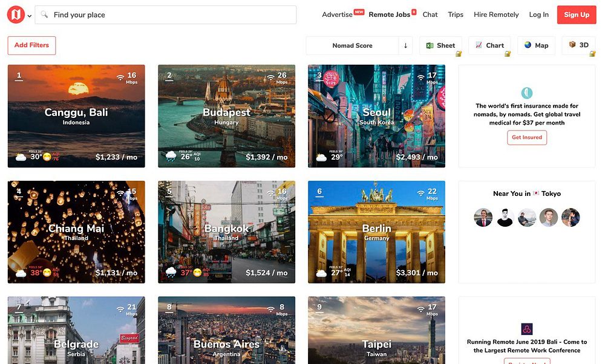
Task: Focus the Find your place search field
Action: tap(166, 15)
